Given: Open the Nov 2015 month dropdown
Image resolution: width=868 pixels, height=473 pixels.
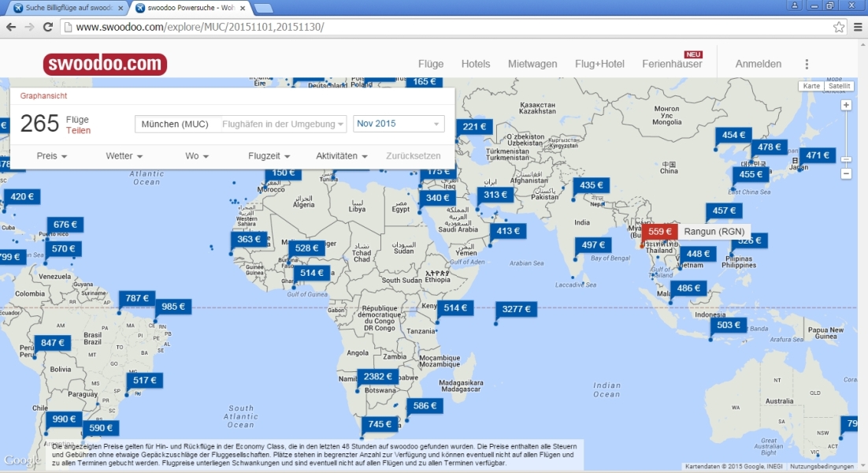Looking at the screenshot, I should coord(399,124).
